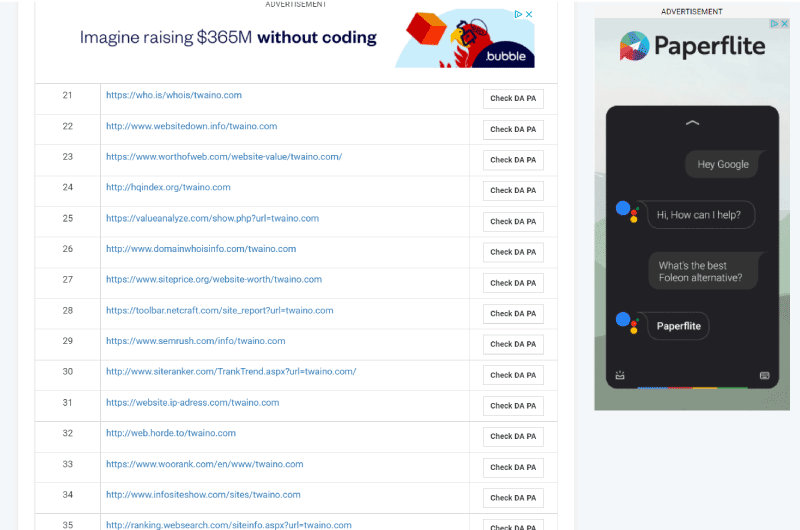Open the websitedown.info twaino.com link
800x530 pixels.
click(192, 126)
